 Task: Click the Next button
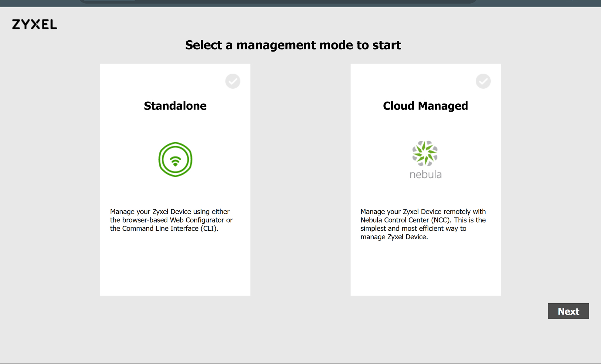pyautogui.click(x=568, y=311)
